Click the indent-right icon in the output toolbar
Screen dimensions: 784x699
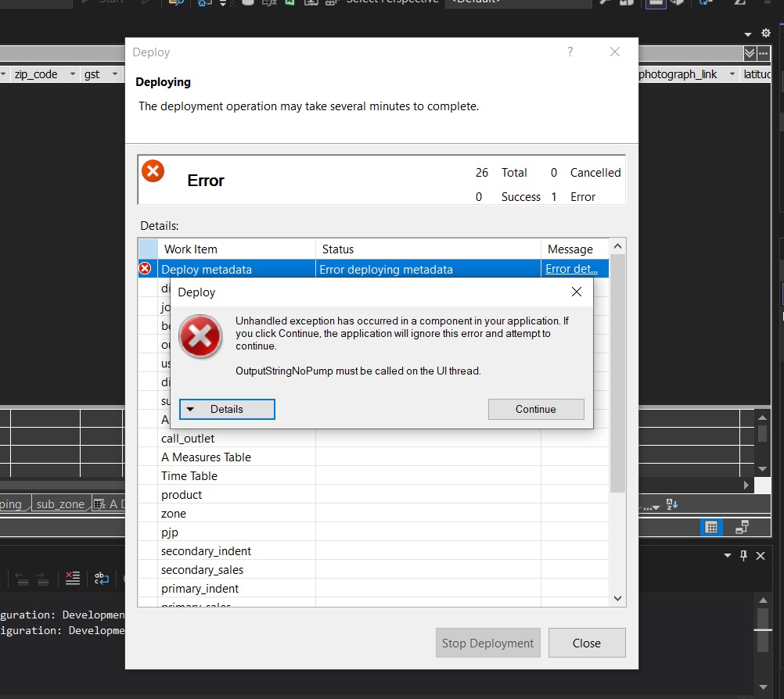[43, 578]
